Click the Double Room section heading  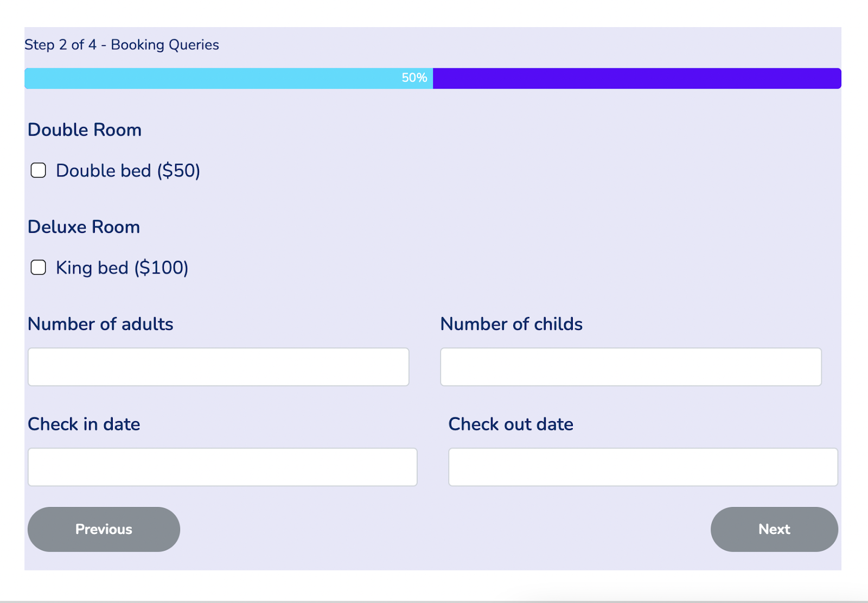pyautogui.click(x=85, y=130)
